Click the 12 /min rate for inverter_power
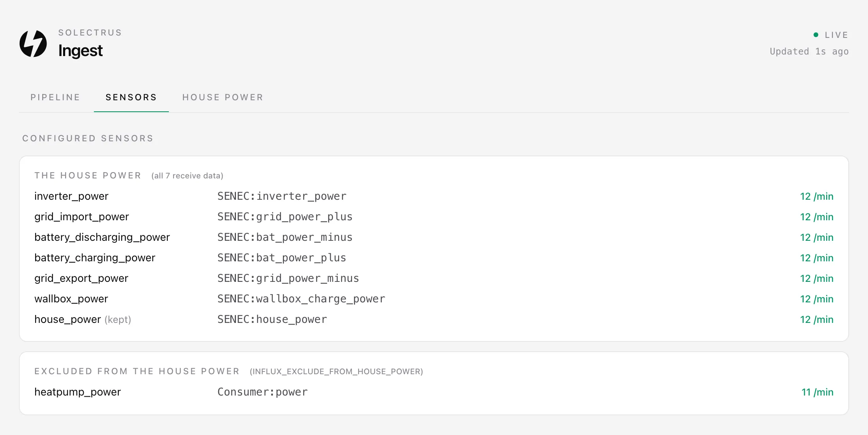This screenshot has width=868, height=435. pos(817,196)
